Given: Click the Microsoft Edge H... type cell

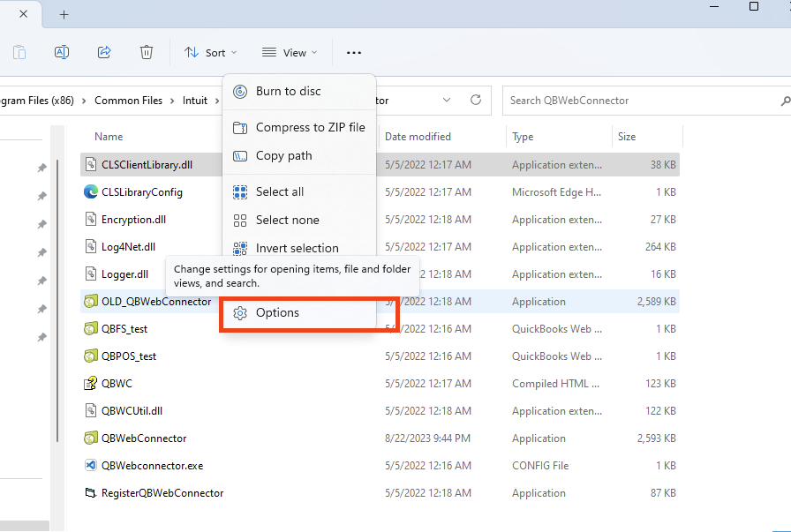Looking at the screenshot, I should (x=556, y=192).
